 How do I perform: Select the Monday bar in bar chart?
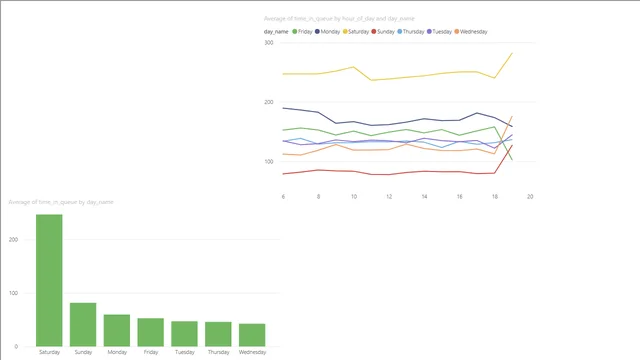[117, 330]
